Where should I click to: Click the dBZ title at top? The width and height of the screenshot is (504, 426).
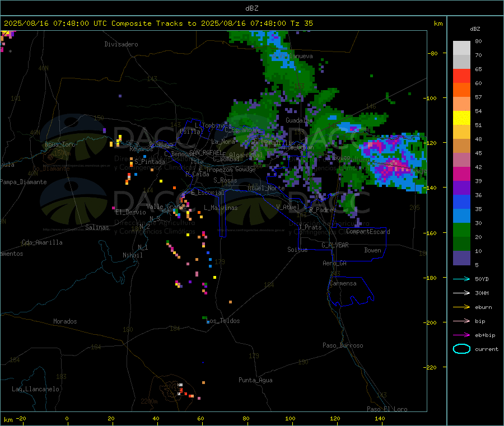tap(251, 8)
